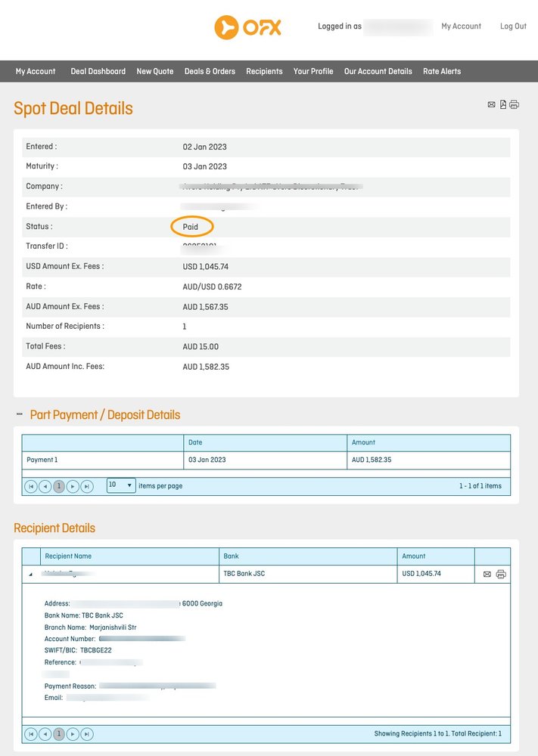Go to previous page in deposit details pager
This screenshot has height=756, width=538.
45,486
